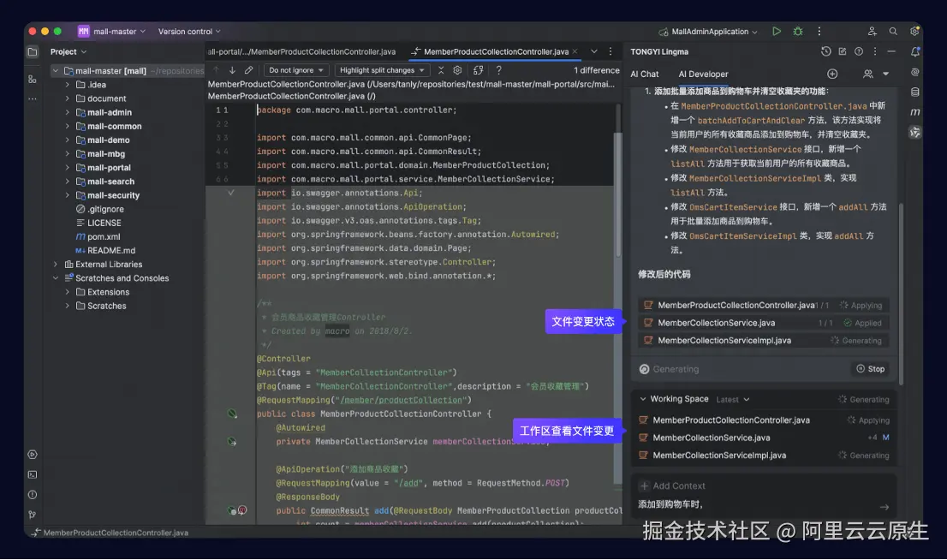Open MemberProductCollectionController.java in Working Space

(x=764, y=420)
